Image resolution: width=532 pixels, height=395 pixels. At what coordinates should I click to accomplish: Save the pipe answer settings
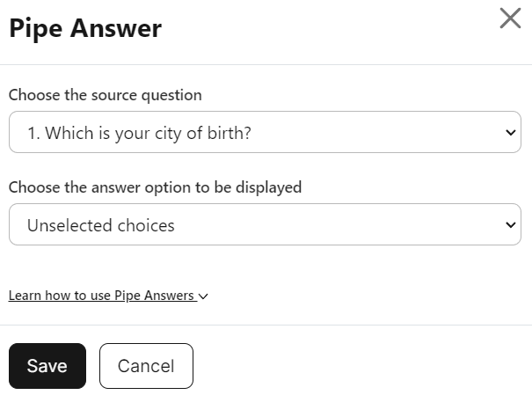click(x=47, y=366)
